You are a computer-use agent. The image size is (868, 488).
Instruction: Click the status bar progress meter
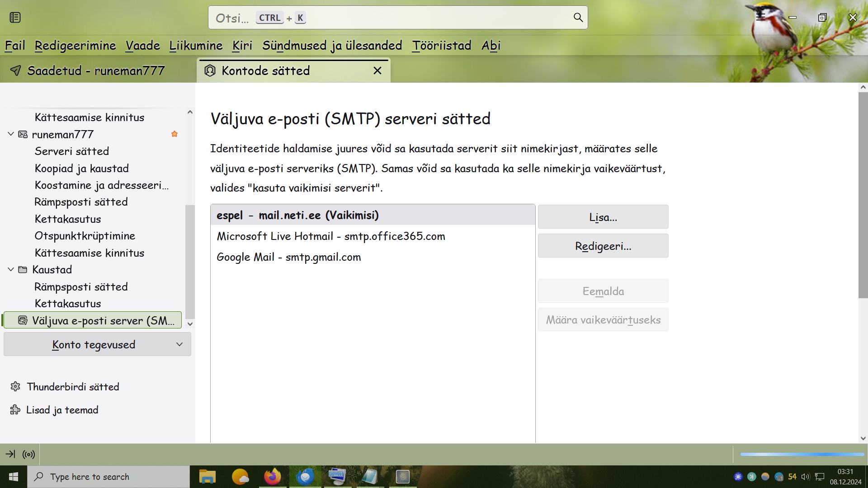(x=802, y=454)
